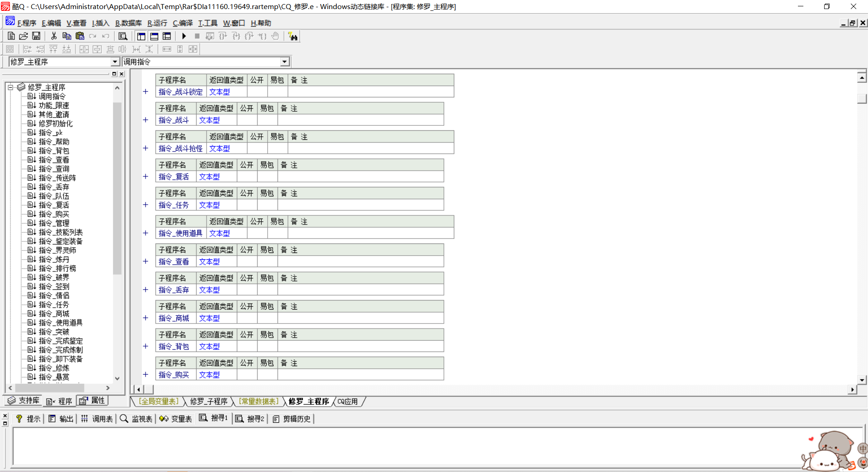Screen dimensions: 868x472
Task: Open the R.运行 menu
Action: (x=157, y=23)
